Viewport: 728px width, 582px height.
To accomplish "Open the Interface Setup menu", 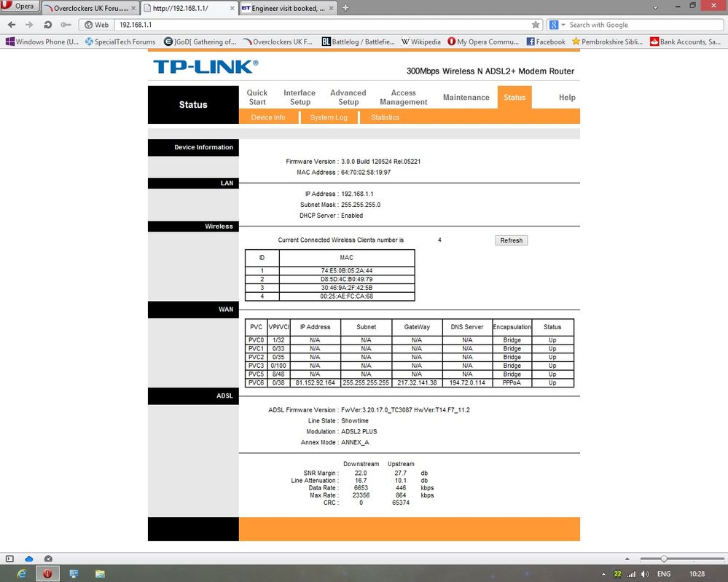I will pos(300,97).
